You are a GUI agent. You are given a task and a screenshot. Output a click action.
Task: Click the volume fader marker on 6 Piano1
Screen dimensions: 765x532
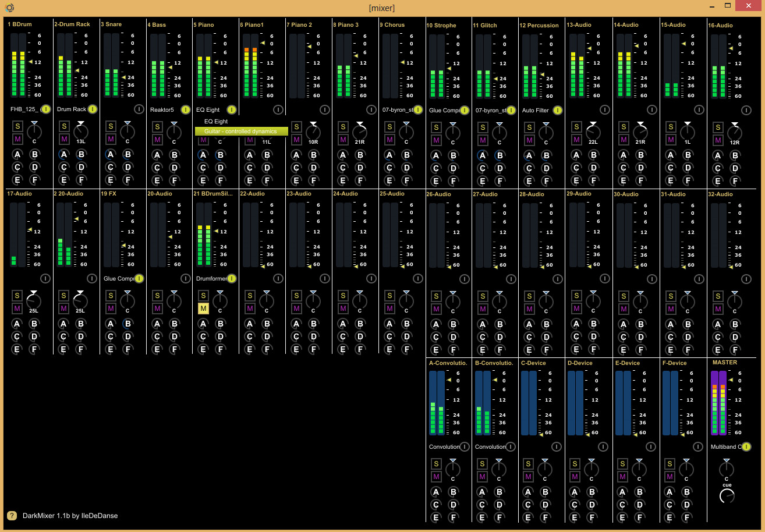pyautogui.click(x=263, y=43)
